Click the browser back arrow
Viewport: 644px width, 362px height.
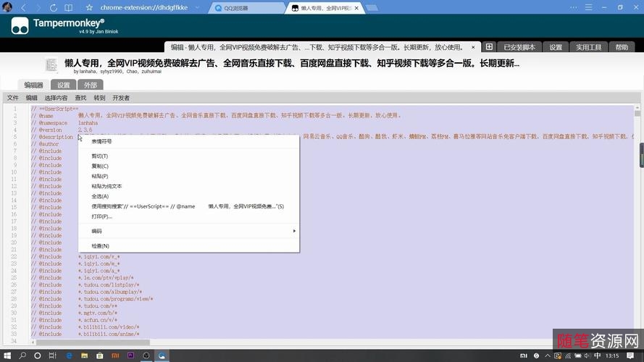coord(24,8)
